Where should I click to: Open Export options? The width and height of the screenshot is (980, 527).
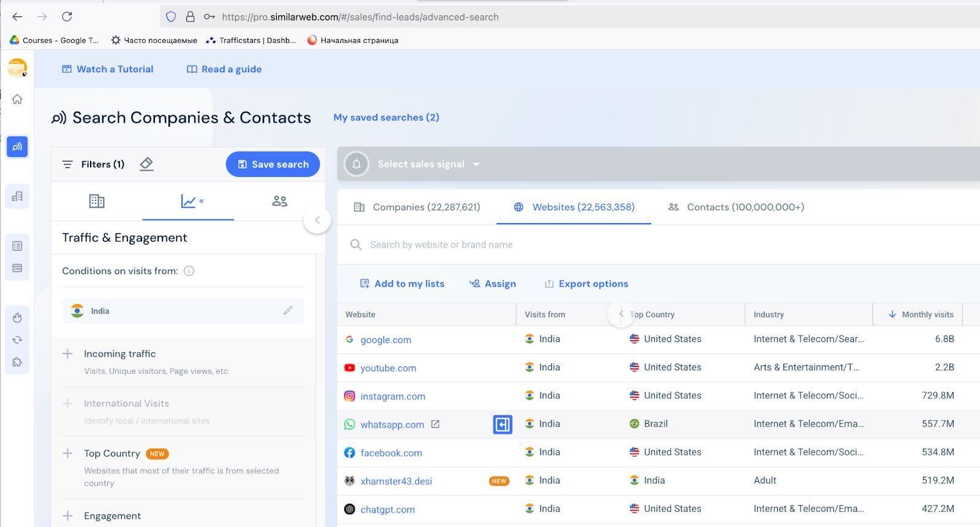click(586, 284)
